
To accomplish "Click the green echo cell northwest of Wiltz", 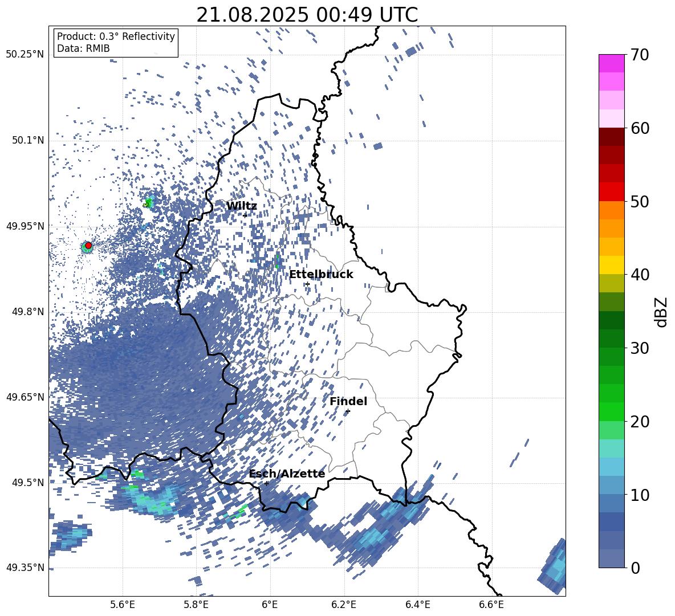I will pos(149,202).
